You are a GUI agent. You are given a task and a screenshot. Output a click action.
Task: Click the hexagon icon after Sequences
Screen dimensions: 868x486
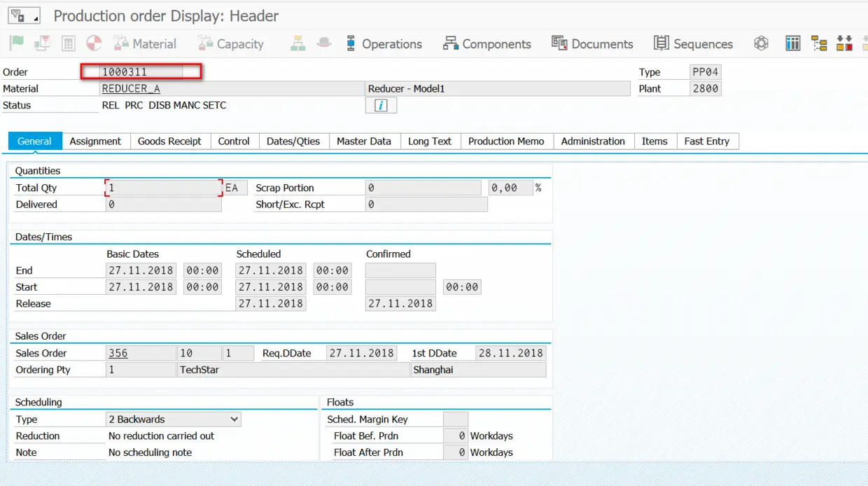coord(761,43)
